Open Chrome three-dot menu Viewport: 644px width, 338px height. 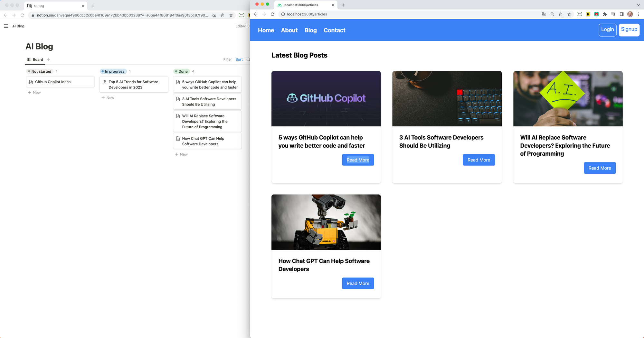(638, 14)
